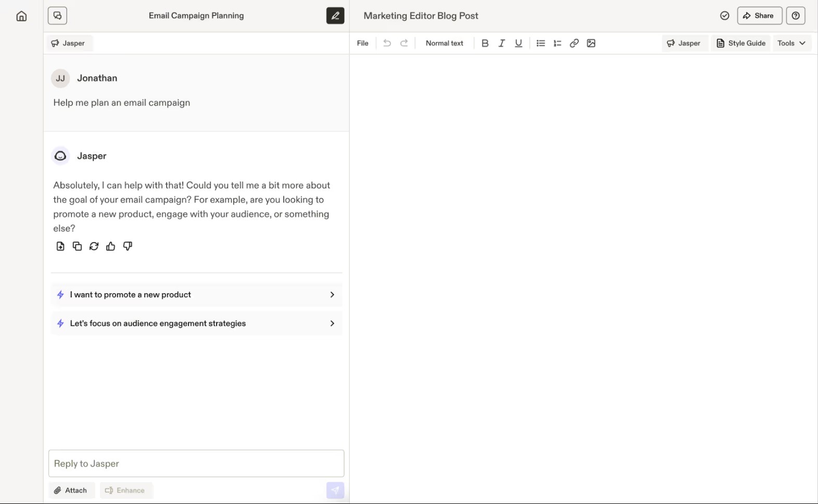Add Jasper's response to the document
The width and height of the screenshot is (818, 504).
click(60, 246)
